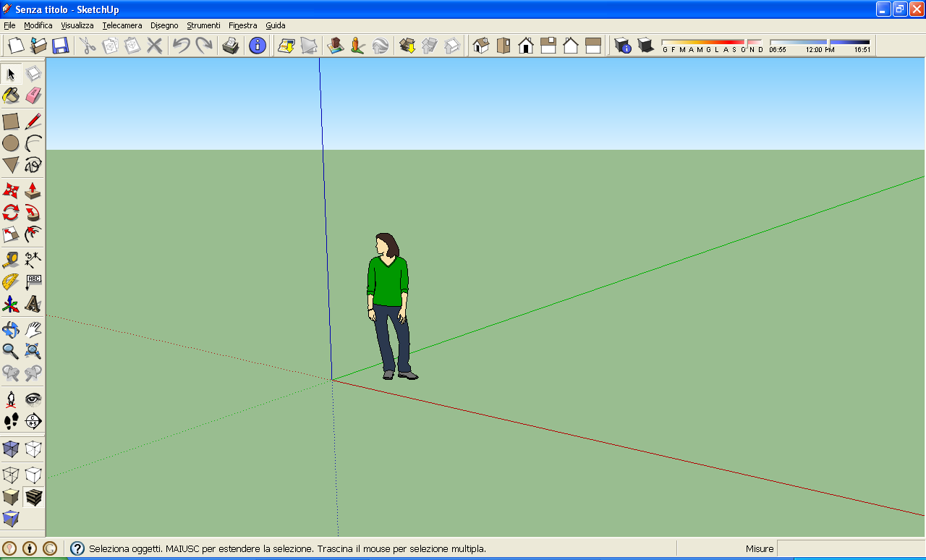
Task: Choose the 3D Text tool
Action: click(33, 304)
